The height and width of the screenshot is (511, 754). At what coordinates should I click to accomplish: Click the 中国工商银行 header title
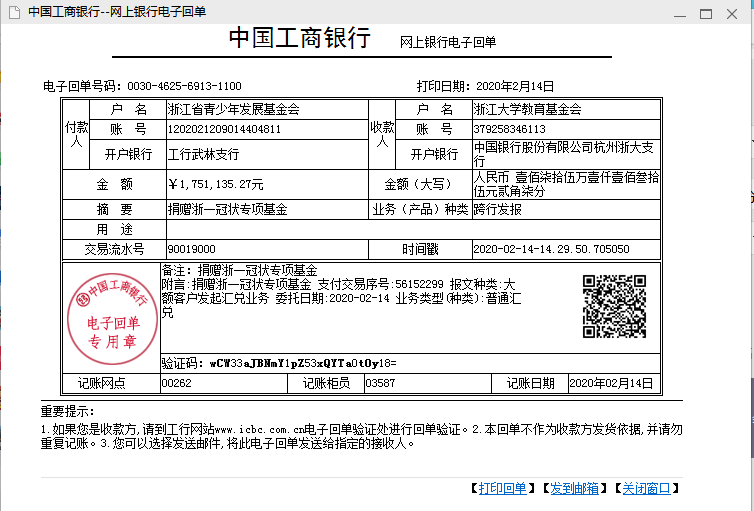pos(300,37)
